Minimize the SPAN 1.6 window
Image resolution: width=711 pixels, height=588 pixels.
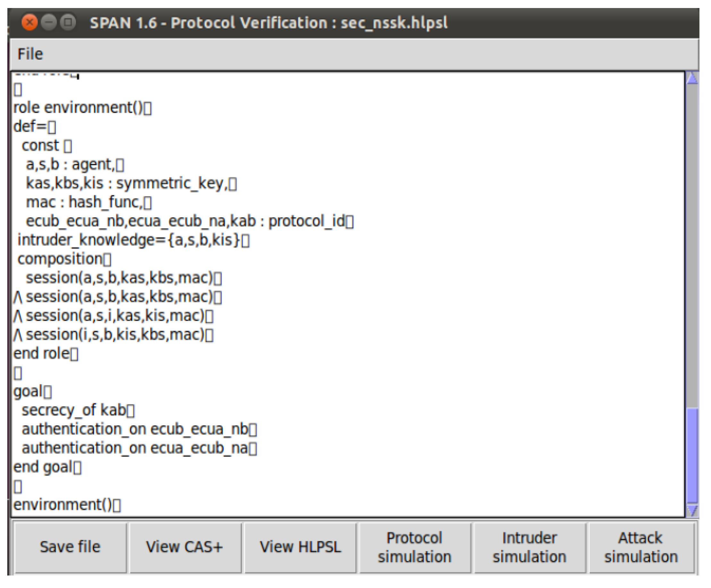[x=49, y=23]
